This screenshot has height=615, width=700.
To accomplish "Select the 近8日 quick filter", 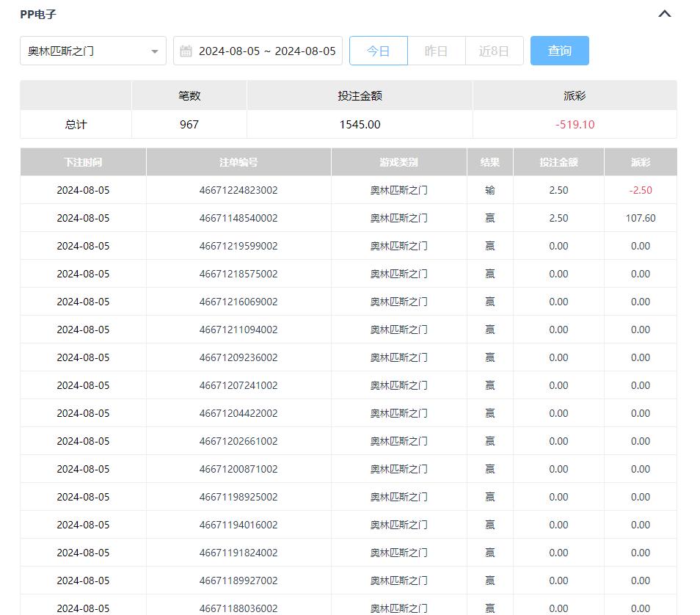I will tap(494, 51).
